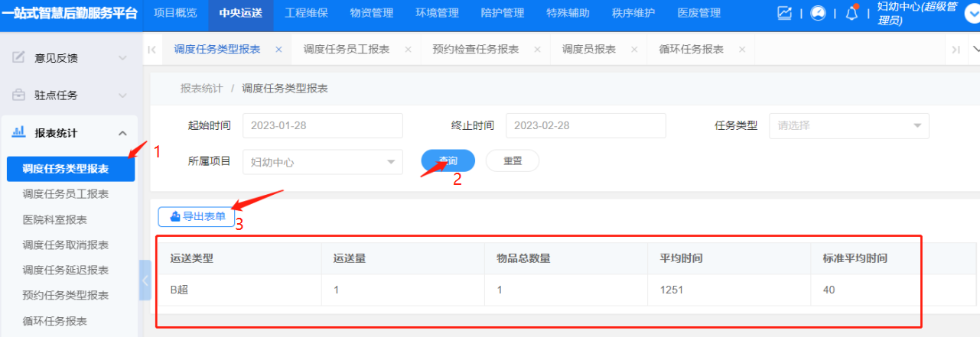
Task: Click the 平均时间 column header
Action: coord(730,258)
